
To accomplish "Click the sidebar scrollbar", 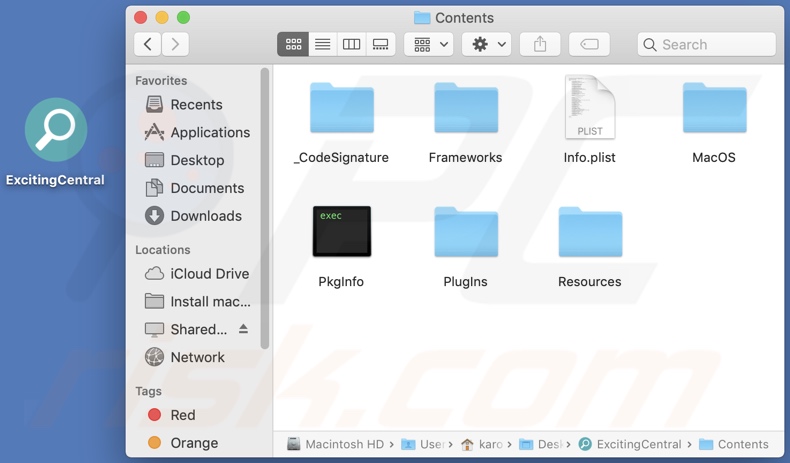I will [x=265, y=209].
